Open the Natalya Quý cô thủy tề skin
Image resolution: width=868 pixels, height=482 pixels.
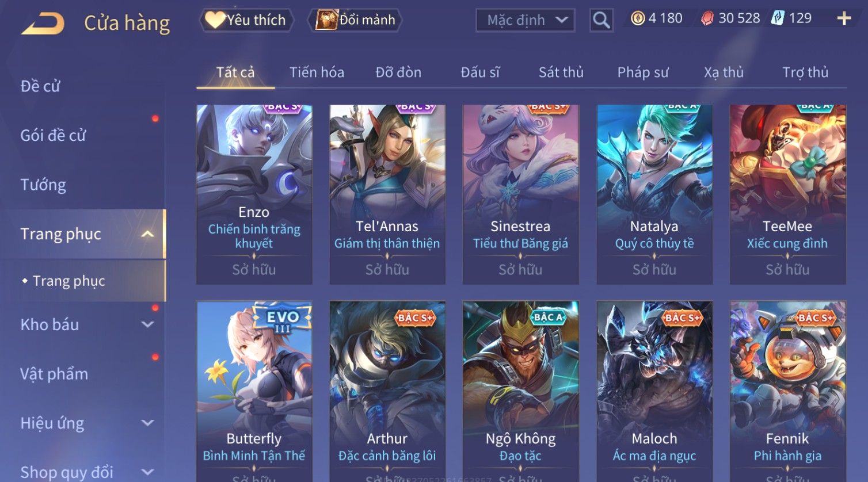[654, 194]
